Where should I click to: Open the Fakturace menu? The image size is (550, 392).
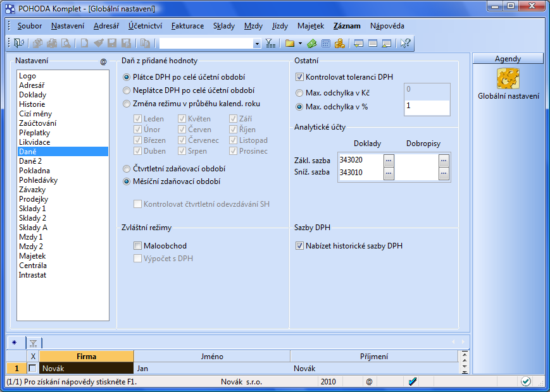click(x=188, y=26)
